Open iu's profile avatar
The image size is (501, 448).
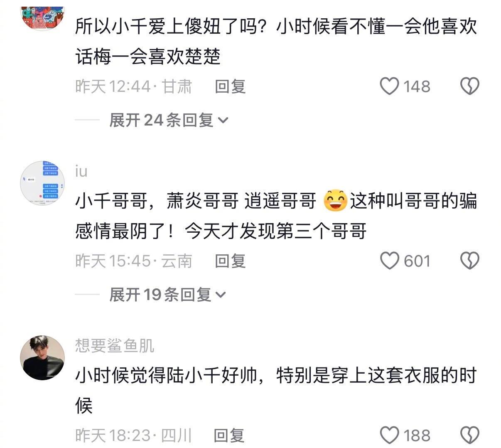tap(42, 183)
